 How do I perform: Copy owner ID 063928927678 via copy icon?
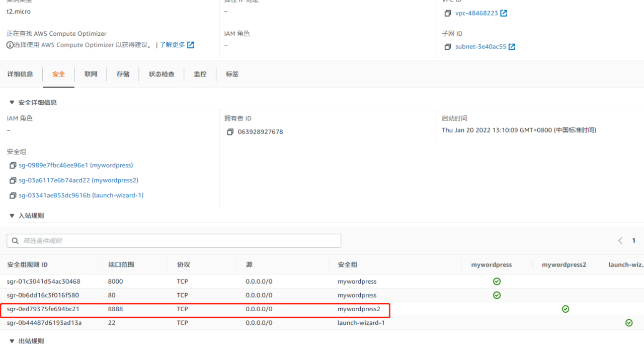point(230,132)
